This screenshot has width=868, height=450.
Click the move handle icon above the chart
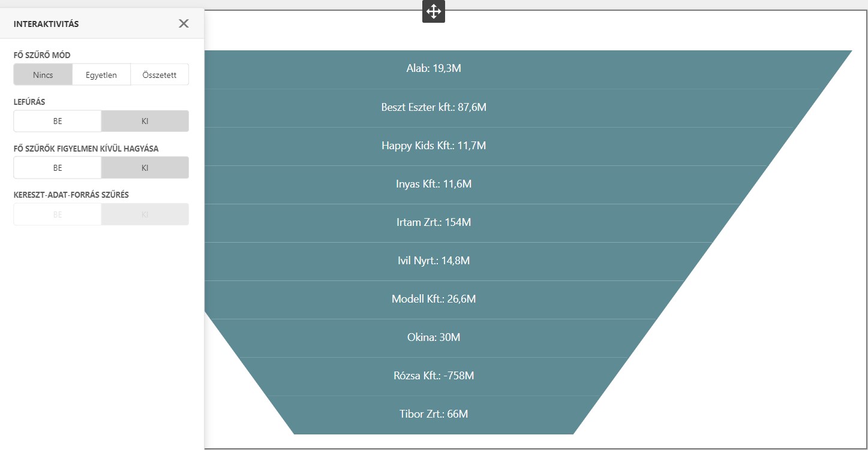(x=433, y=11)
